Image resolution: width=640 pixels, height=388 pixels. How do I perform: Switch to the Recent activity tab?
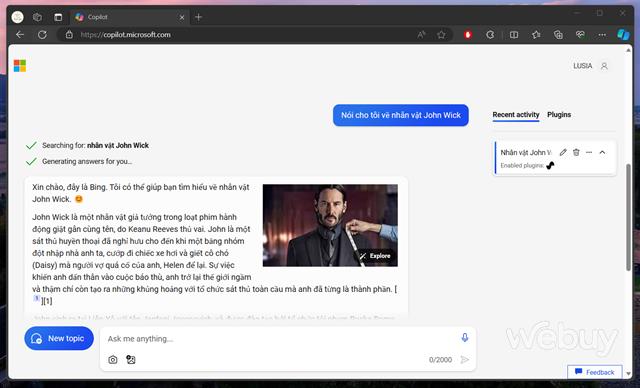coord(516,115)
